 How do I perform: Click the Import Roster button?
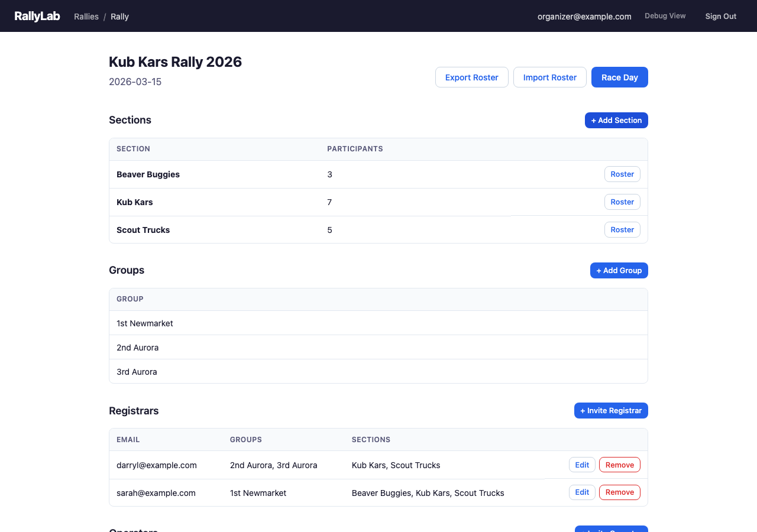click(549, 77)
